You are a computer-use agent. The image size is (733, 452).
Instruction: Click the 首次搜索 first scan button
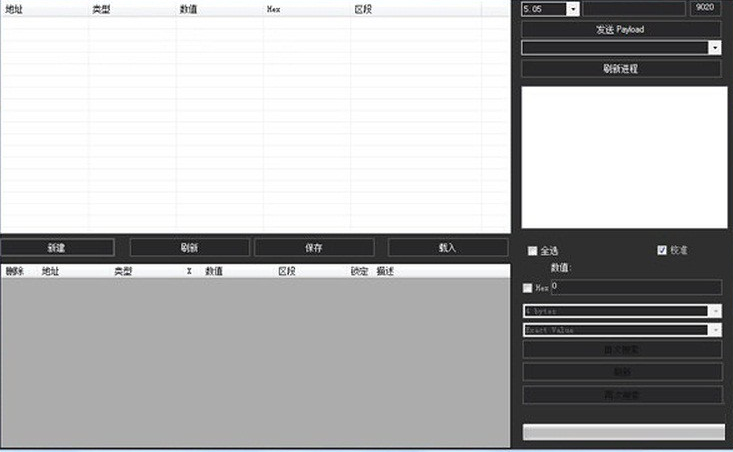point(622,350)
